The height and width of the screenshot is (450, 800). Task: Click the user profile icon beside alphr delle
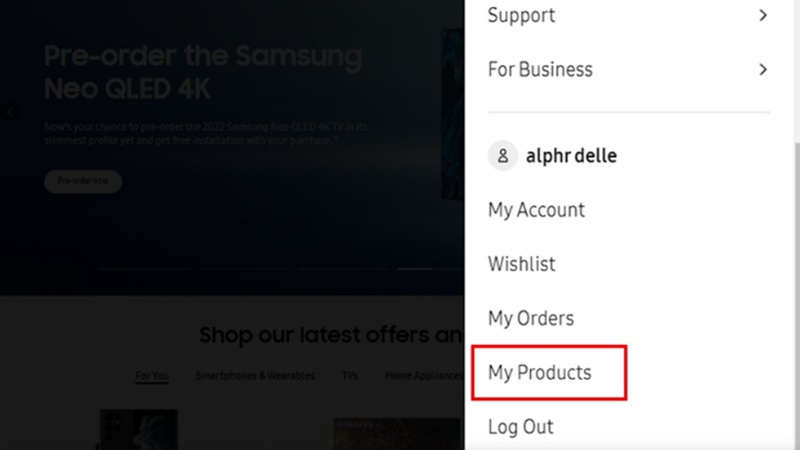504,156
